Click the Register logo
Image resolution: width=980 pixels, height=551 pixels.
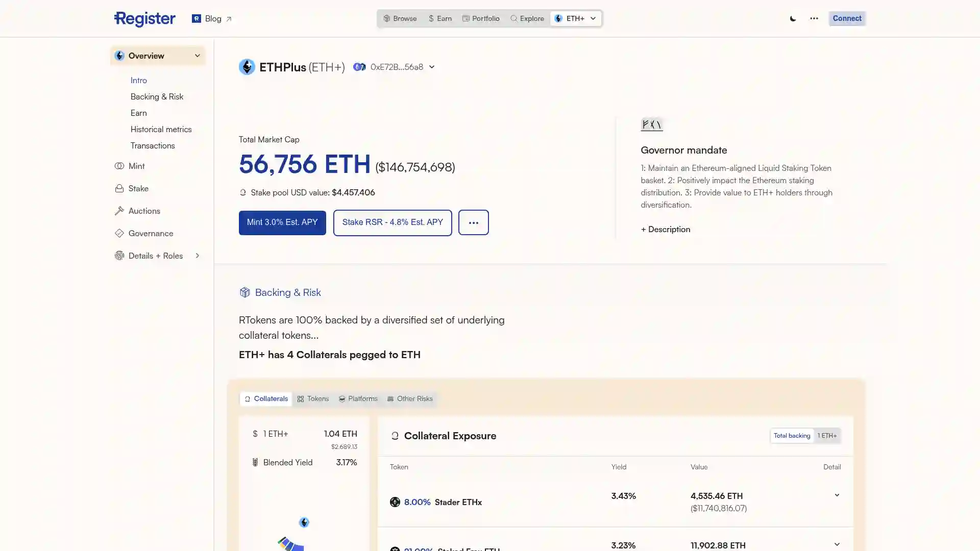pos(145,19)
